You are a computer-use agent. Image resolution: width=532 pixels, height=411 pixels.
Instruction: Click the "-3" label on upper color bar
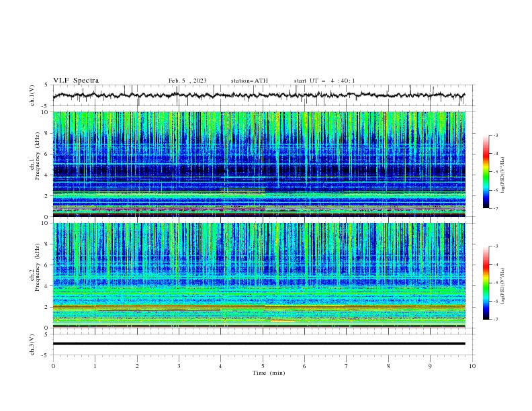[x=495, y=135]
